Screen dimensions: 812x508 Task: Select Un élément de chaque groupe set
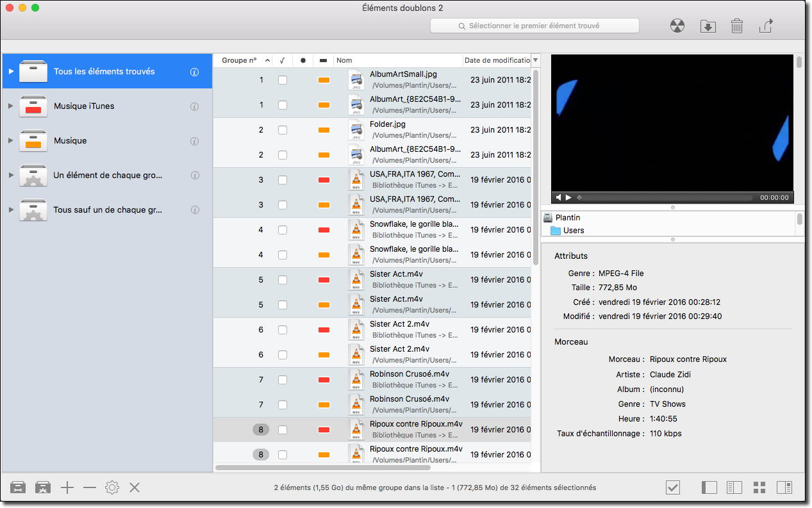pyautogui.click(x=106, y=176)
